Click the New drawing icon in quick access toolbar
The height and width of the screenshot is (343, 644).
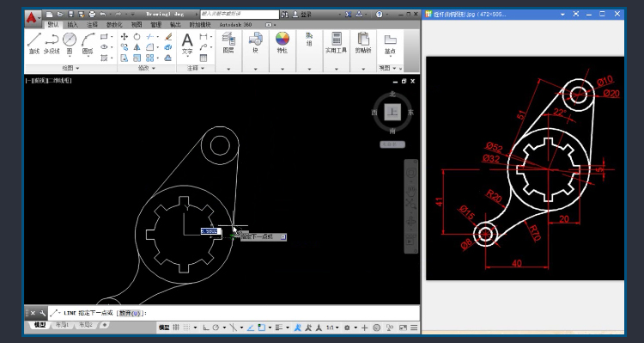click(x=50, y=15)
